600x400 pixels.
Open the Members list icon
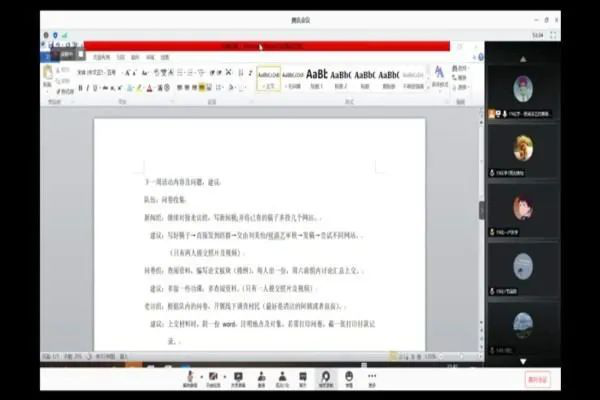coord(282,378)
